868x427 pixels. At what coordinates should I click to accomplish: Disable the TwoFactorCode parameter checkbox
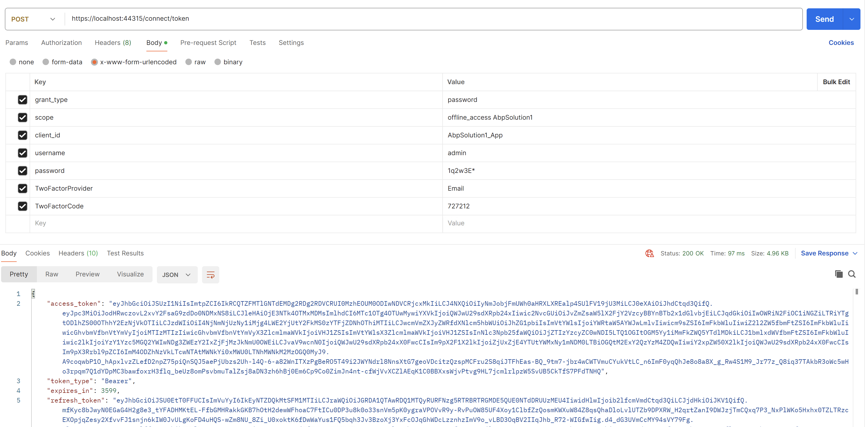[x=23, y=206]
